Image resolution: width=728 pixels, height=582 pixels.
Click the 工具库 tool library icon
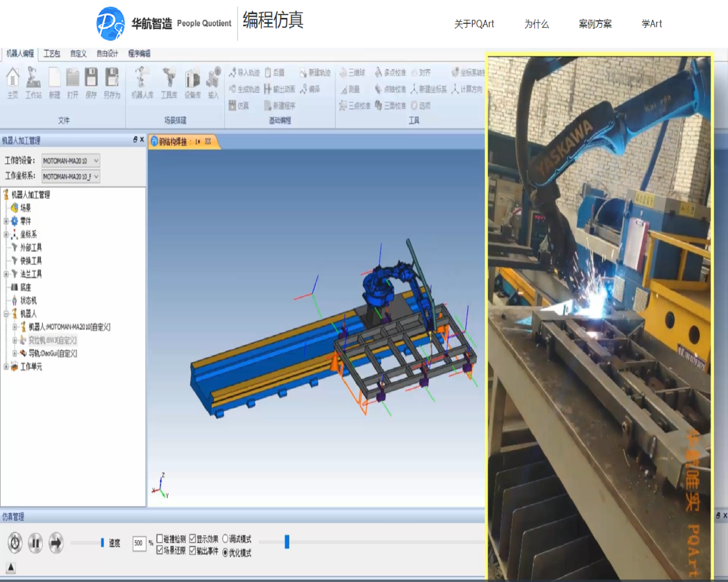tap(169, 82)
